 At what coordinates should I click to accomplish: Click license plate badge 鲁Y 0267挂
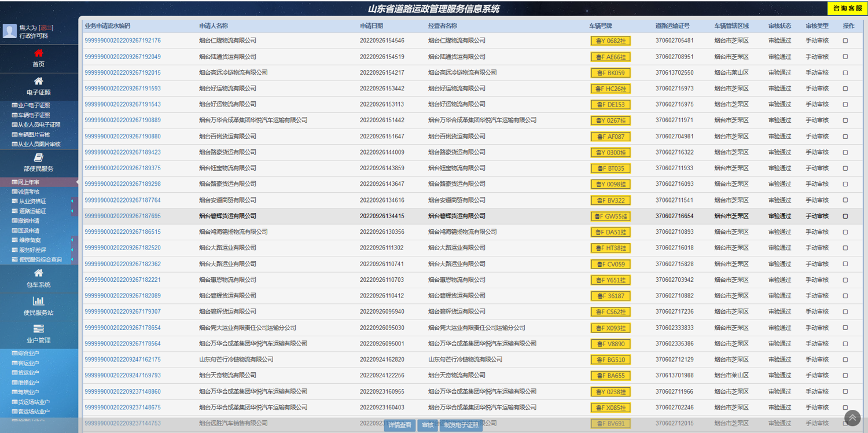click(610, 120)
